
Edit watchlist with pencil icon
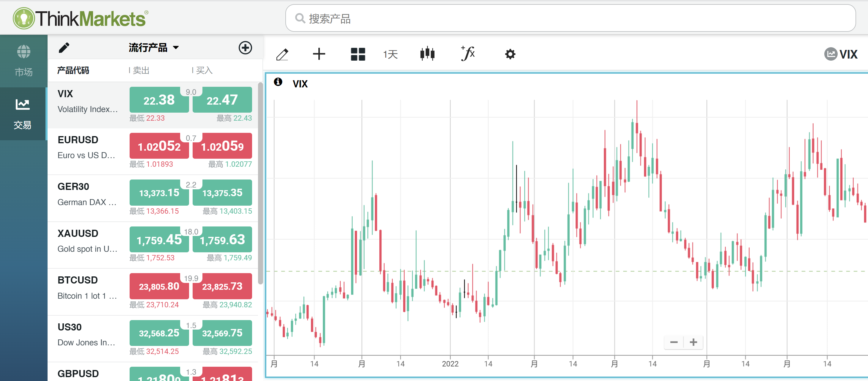point(64,48)
